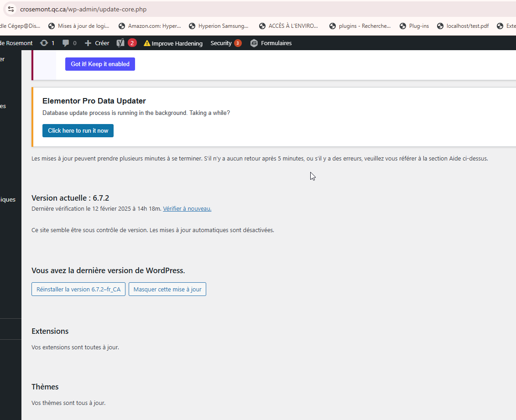
Task: Click 'Masquer cette mise à jour' button
Action: click(x=167, y=290)
